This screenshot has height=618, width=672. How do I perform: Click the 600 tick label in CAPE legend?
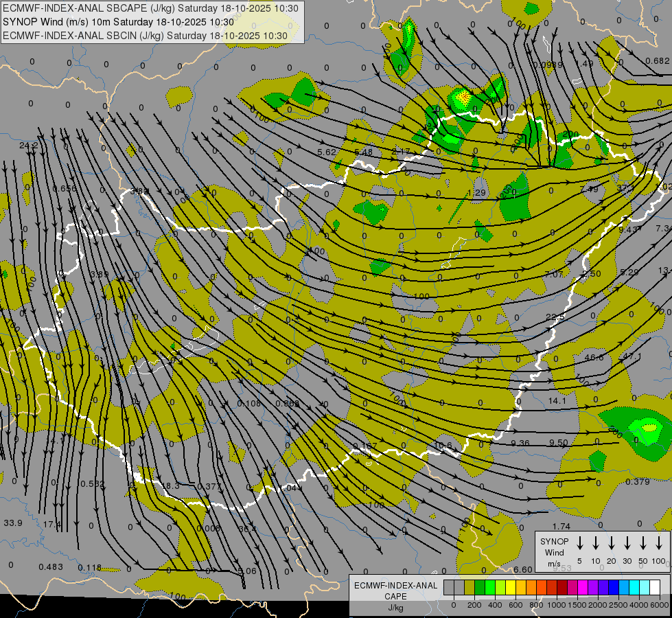coord(515,605)
